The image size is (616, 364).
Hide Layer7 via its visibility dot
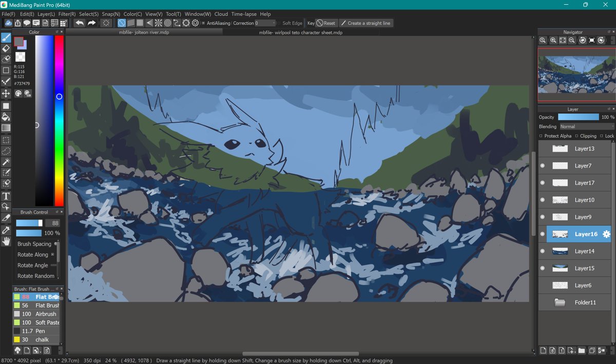coord(543,166)
